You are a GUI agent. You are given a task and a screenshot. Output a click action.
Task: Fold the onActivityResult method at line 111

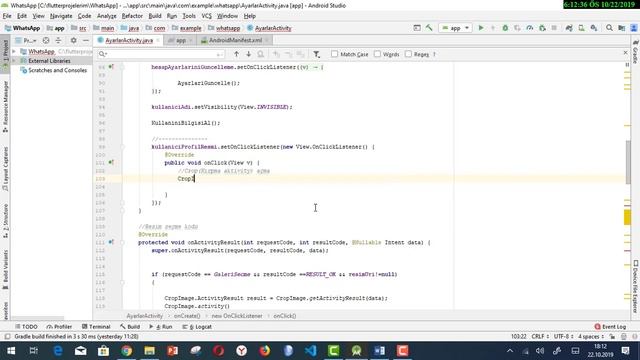(x=122, y=242)
